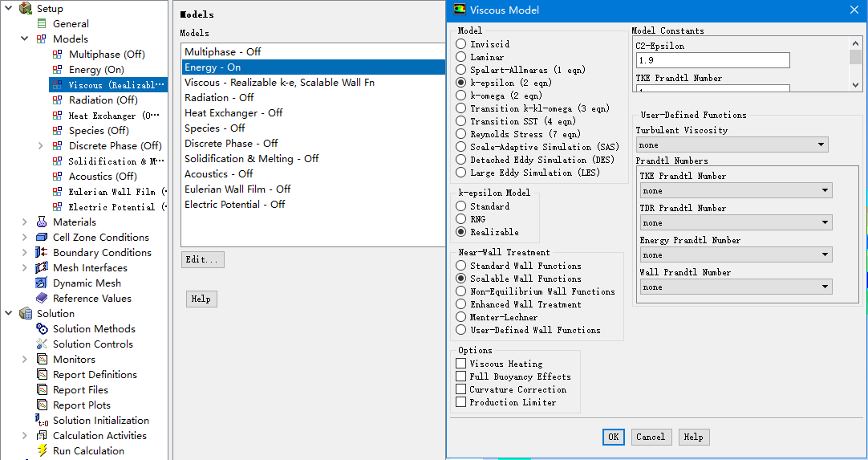This screenshot has height=460, width=868.
Task: Click the Materials flask icon
Action: [x=42, y=222]
